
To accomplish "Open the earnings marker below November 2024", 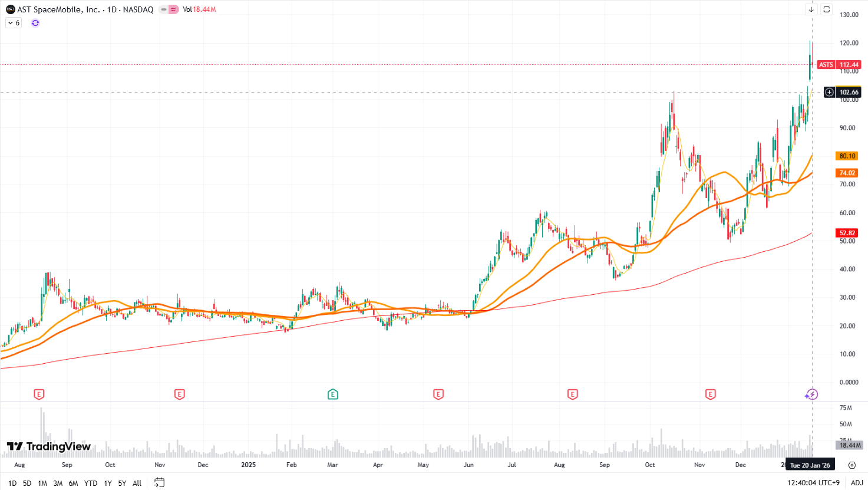I will [180, 394].
